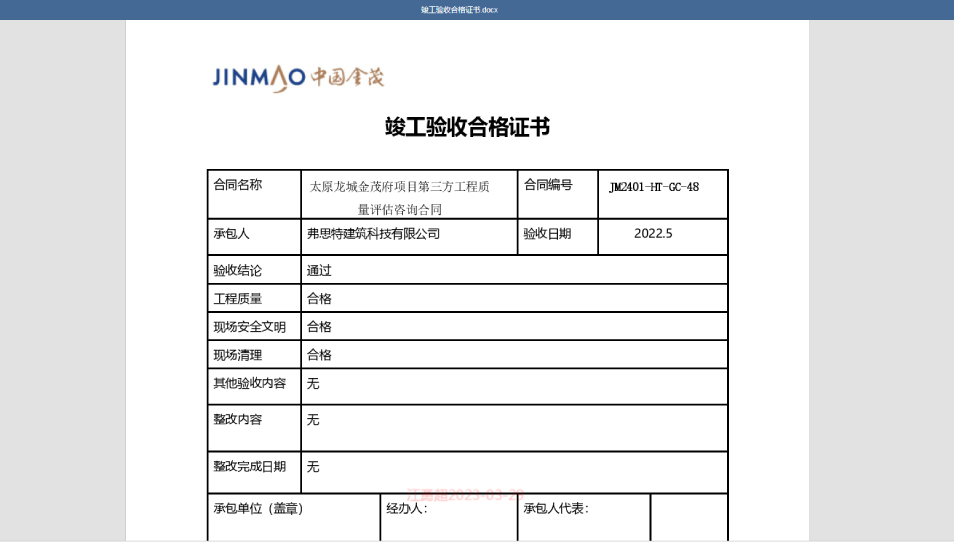Click the 承包单位（盖章） signature cell

(x=259, y=508)
